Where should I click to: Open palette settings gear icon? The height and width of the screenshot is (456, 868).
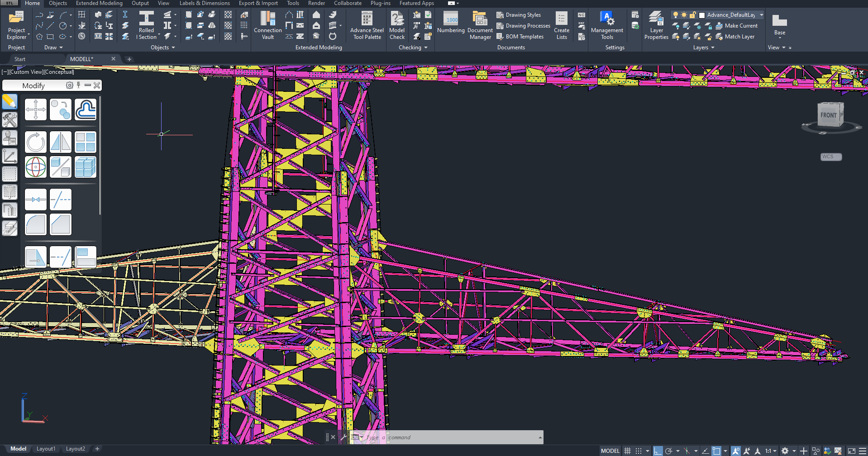click(x=69, y=85)
